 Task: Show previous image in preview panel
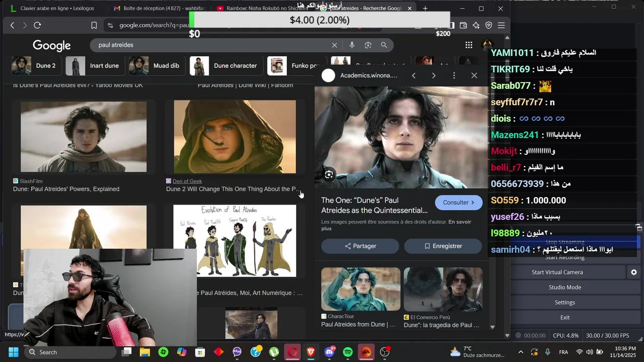(x=414, y=75)
